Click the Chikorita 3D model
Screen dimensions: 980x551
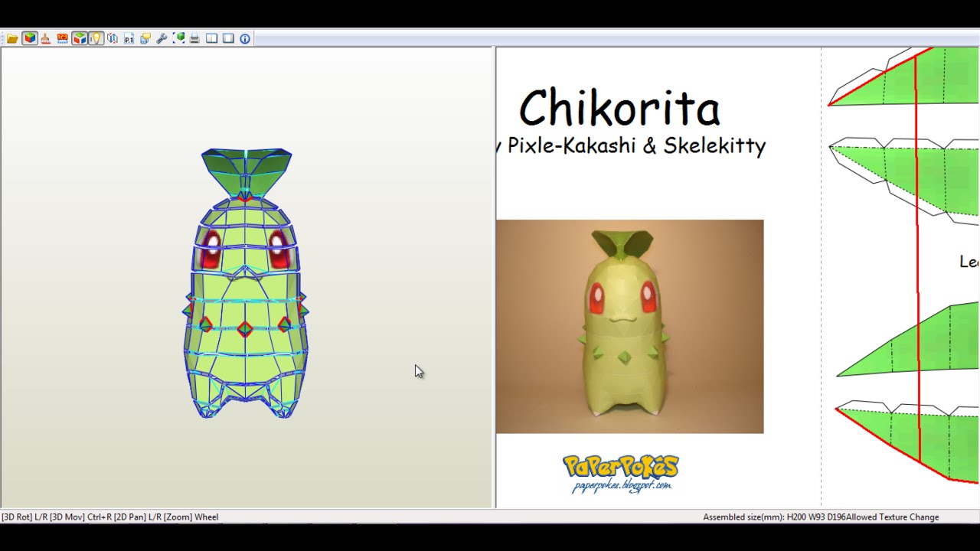(246, 283)
